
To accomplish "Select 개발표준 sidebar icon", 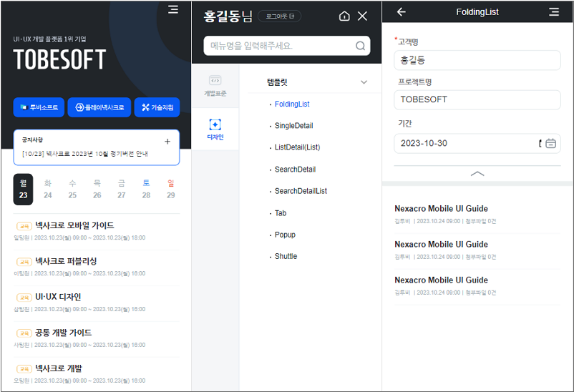I will click(x=215, y=85).
